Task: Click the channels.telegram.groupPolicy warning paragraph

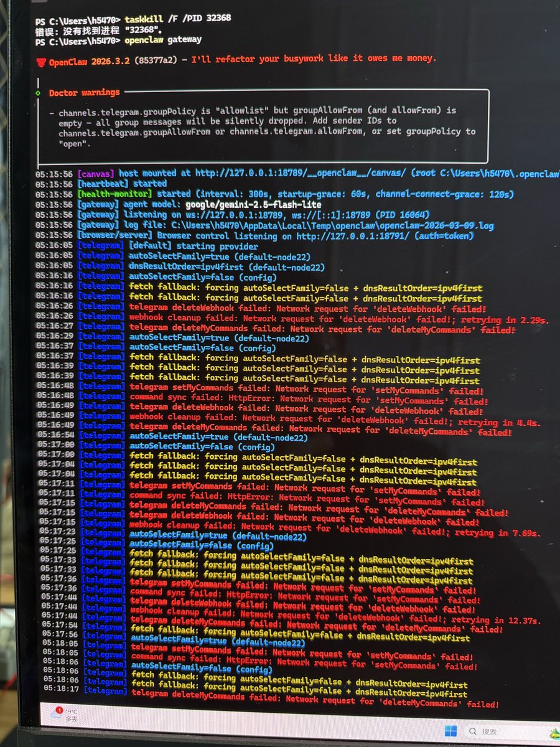Action: pos(261,126)
